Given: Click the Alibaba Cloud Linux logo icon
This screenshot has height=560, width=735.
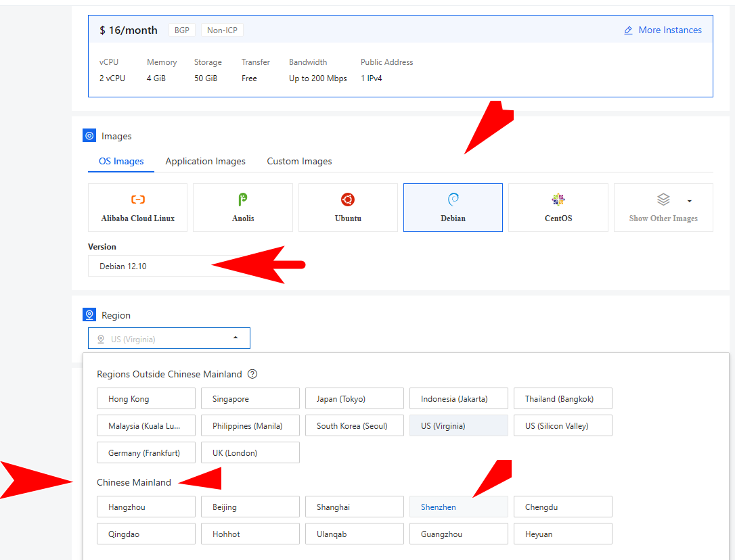Looking at the screenshot, I should [x=138, y=200].
